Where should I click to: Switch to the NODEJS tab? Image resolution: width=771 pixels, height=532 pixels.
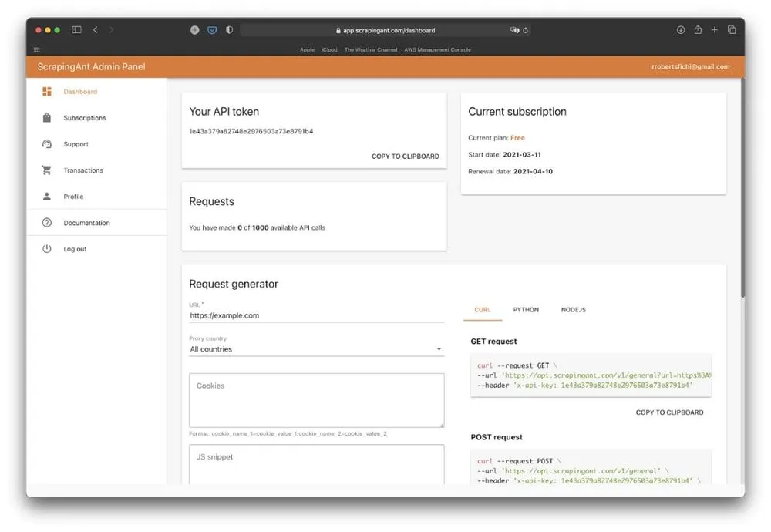(574, 310)
